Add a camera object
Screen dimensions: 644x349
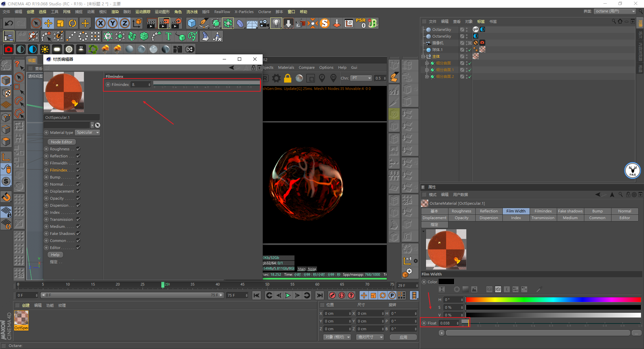[264, 23]
